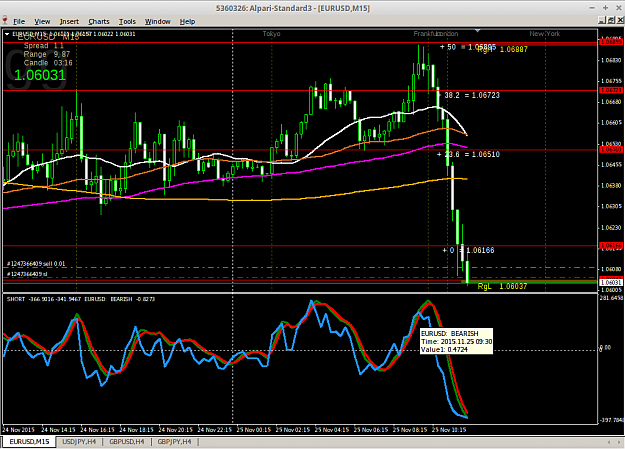
Task: Click the Spread 1.1 info label
Action: pos(43,46)
